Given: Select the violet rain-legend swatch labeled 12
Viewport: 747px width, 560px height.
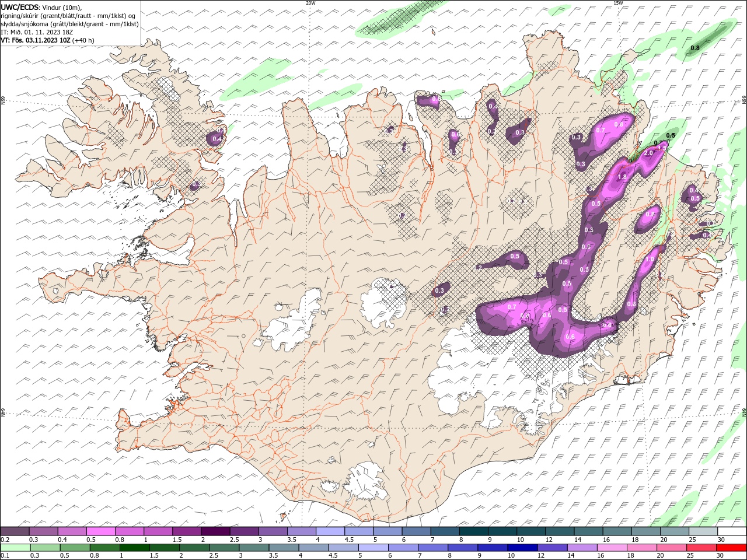Looking at the screenshot, I should point(551,548).
